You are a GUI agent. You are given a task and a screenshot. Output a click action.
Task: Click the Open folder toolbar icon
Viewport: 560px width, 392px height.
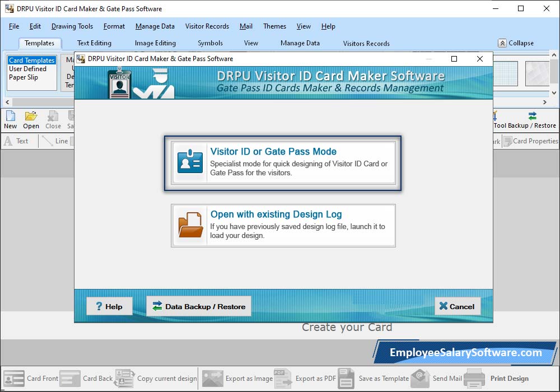[x=31, y=116]
